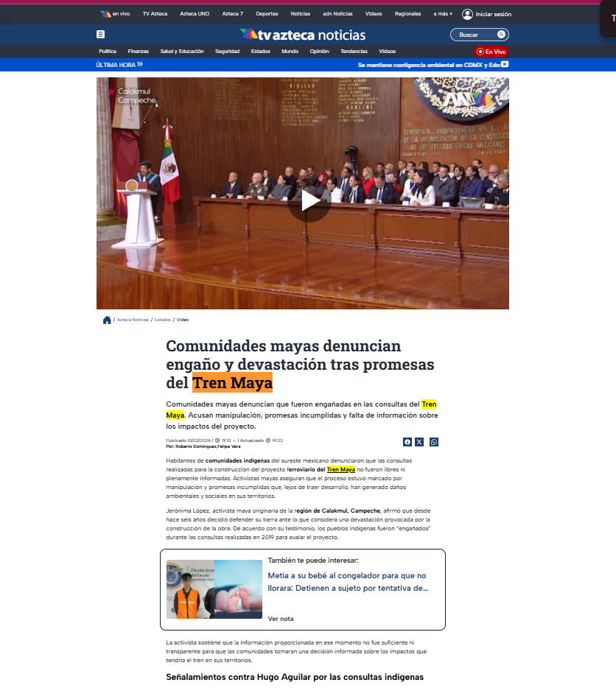
Task: Select the Estados section
Action: click(261, 52)
